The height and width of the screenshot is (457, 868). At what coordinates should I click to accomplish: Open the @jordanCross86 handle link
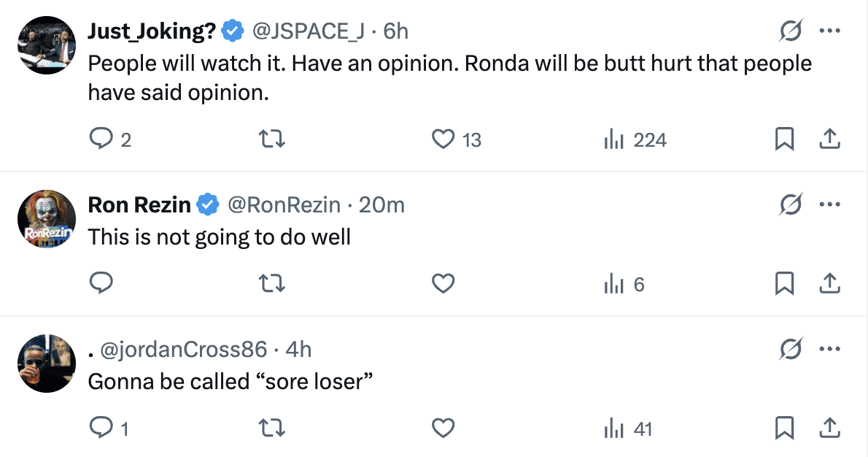183,350
